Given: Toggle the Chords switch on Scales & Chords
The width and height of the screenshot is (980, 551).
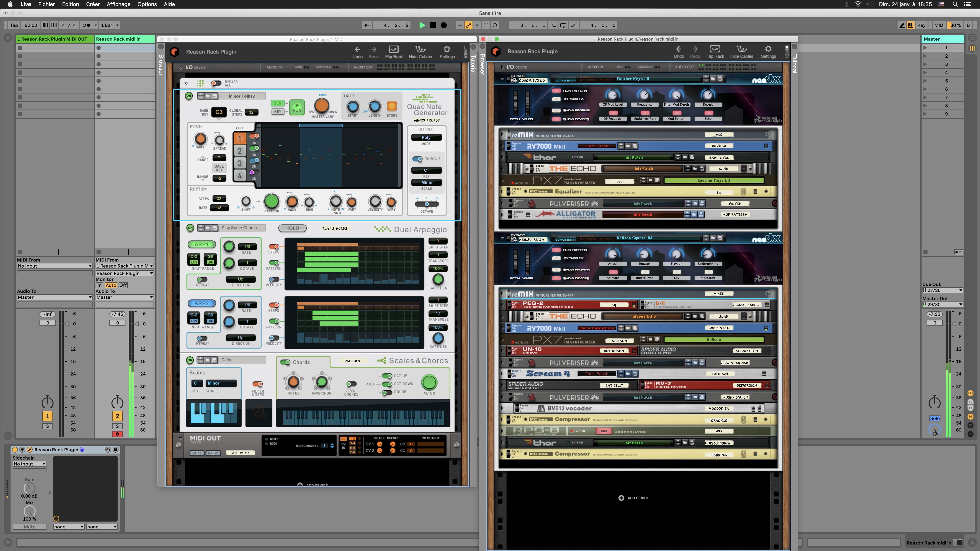Looking at the screenshot, I should pos(285,362).
